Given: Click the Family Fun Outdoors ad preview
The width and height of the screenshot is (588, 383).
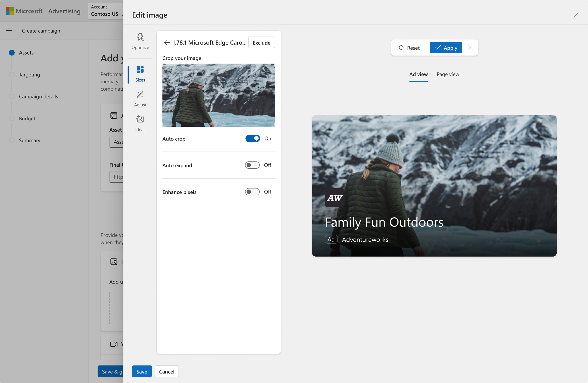Looking at the screenshot, I should pos(434,186).
